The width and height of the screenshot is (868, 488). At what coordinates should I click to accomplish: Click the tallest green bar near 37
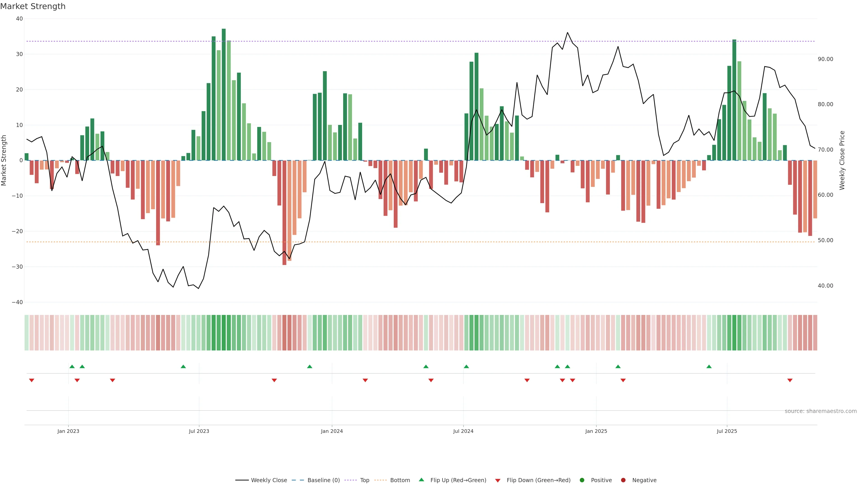[x=224, y=94]
